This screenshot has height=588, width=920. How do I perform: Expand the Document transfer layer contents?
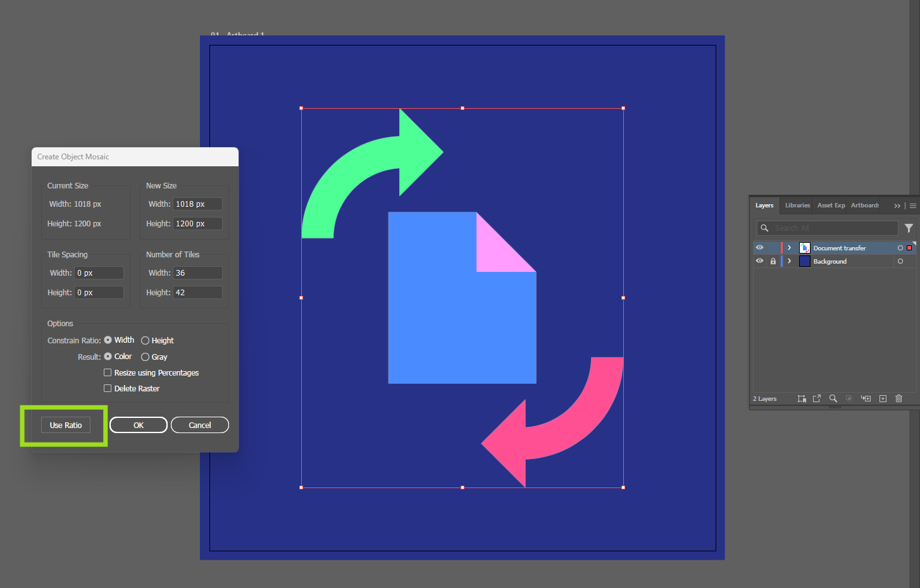[789, 247]
